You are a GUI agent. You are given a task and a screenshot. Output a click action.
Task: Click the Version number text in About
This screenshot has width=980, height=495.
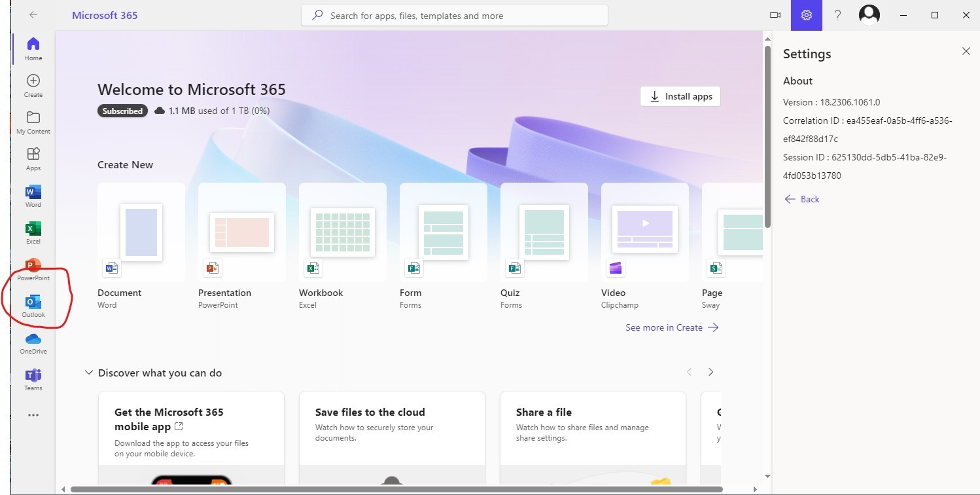pyautogui.click(x=831, y=102)
